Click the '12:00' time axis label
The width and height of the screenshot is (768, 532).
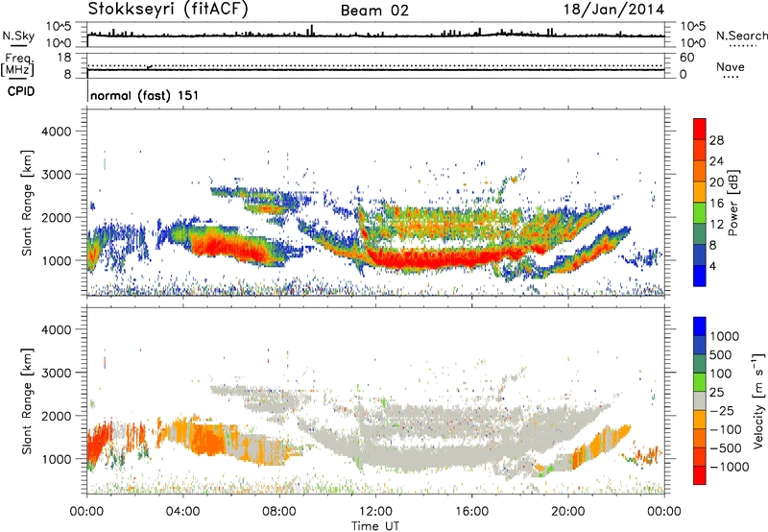[375, 512]
